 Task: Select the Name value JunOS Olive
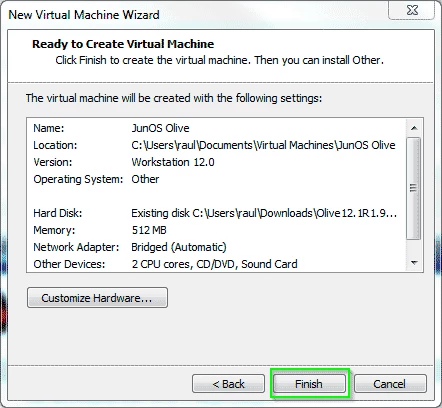coord(160,128)
